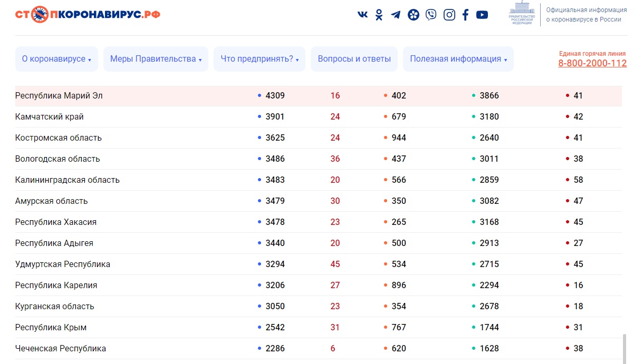The height and width of the screenshot is (364, 643).
Task: Click the Odnoklassniki icon
Action: tap(379, 15)
